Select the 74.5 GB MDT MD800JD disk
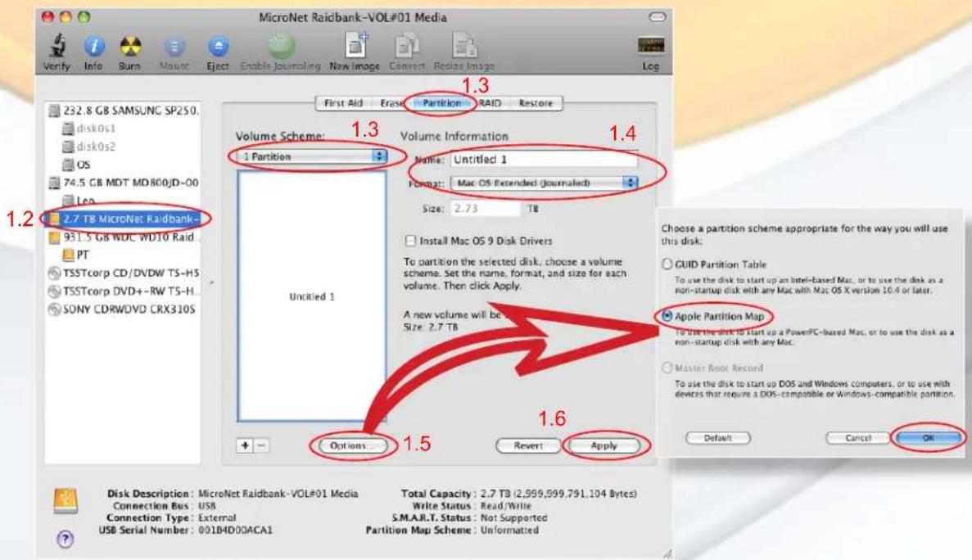This screenshot has height=560, width=972. click(x=124, y=182)
